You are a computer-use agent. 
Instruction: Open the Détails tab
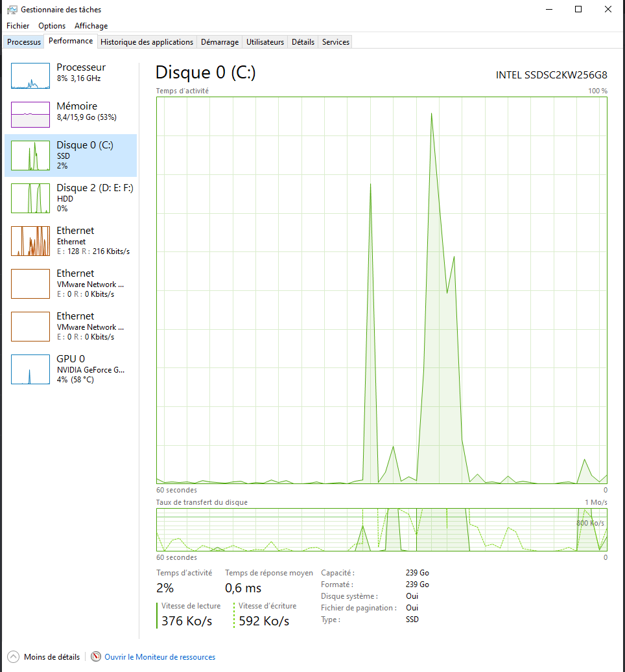303,41
